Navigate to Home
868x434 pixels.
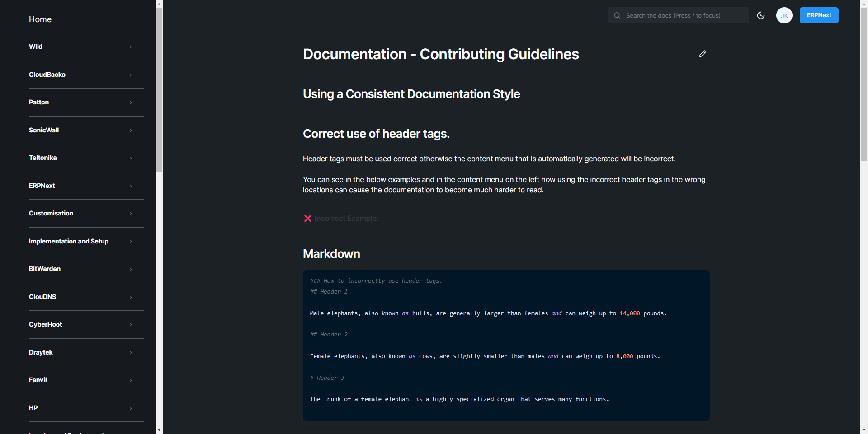pos(40,19)
